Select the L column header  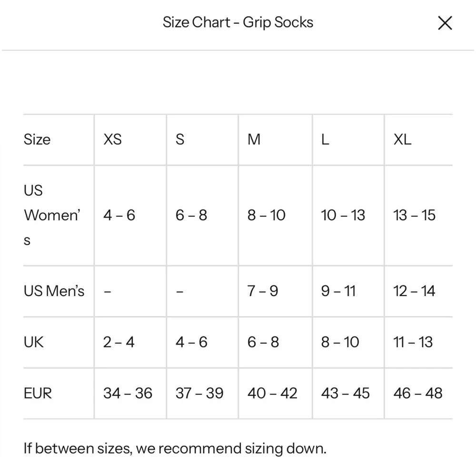(x=325, y=139)
